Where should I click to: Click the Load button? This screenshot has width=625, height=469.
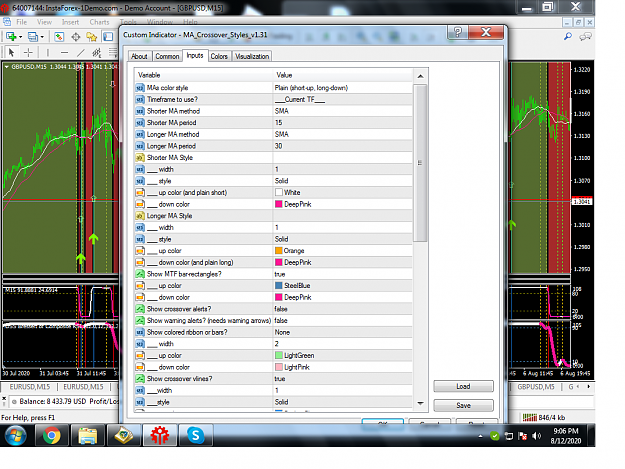463,386
